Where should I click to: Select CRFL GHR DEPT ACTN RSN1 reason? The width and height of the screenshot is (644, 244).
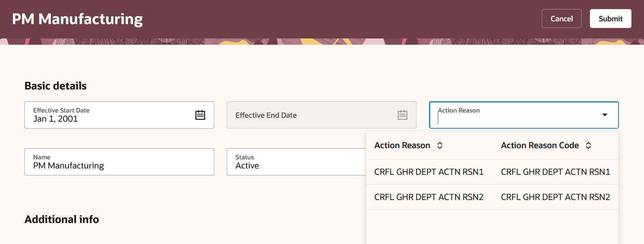(x=429, y=172)
